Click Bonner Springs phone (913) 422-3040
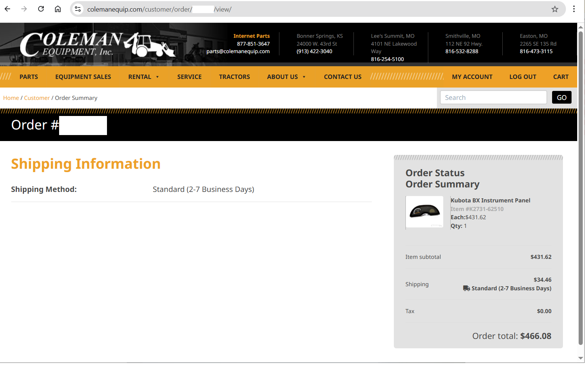 click(314, 51)
